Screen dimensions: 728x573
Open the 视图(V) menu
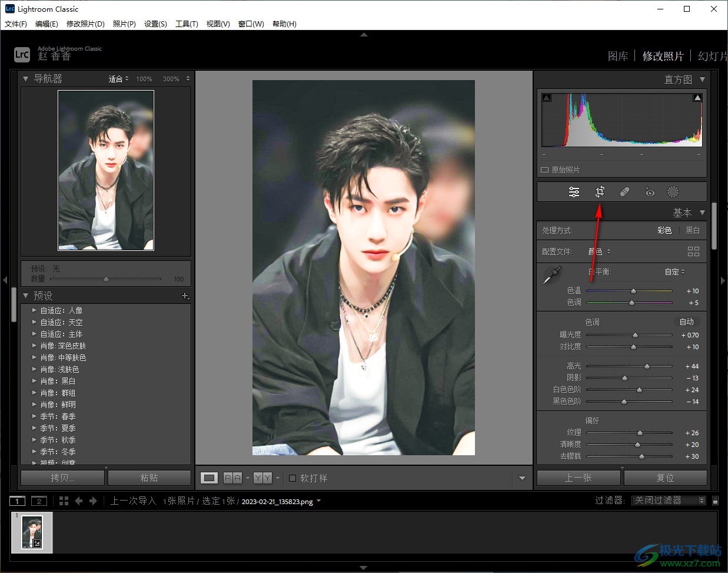pos(218,24)
